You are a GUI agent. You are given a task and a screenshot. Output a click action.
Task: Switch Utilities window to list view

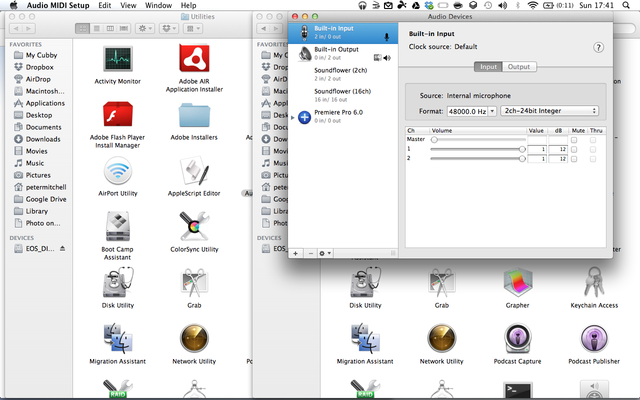[97, 29]
